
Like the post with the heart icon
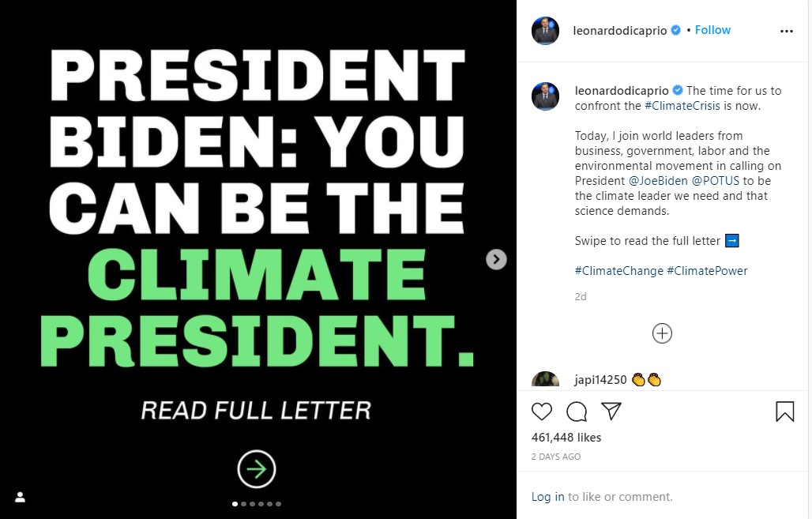(542, 412)
